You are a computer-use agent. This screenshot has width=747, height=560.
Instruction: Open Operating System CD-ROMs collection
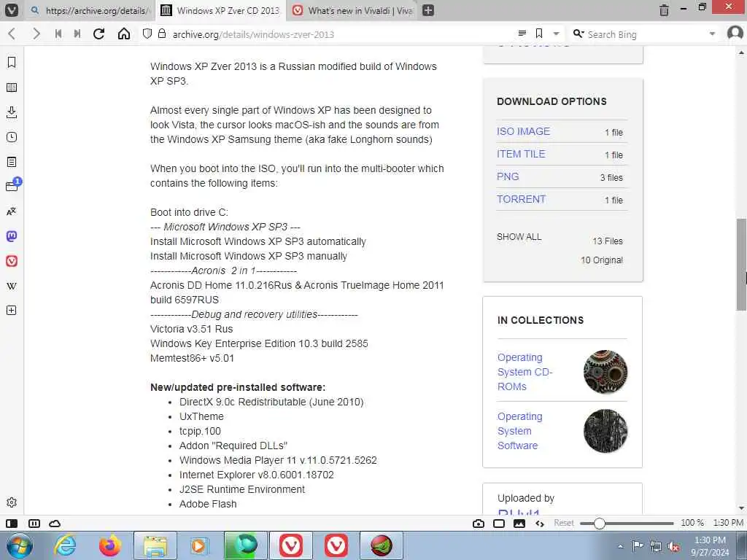525,372
